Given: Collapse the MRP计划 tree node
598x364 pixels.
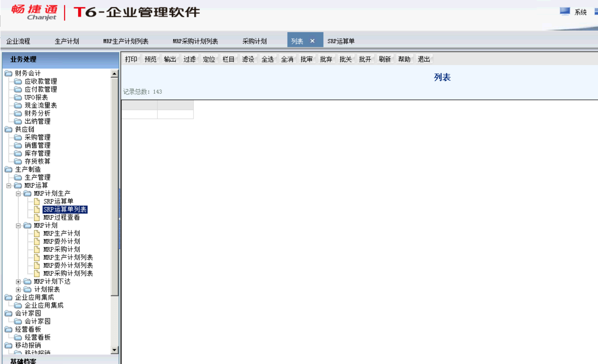Looking at the screenshot, I should 18,226.
